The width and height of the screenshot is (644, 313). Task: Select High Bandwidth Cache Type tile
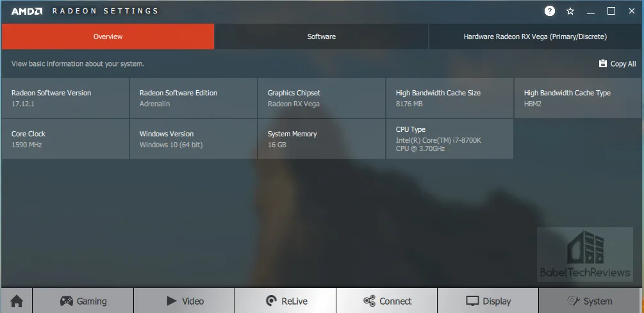coord(578,98)
